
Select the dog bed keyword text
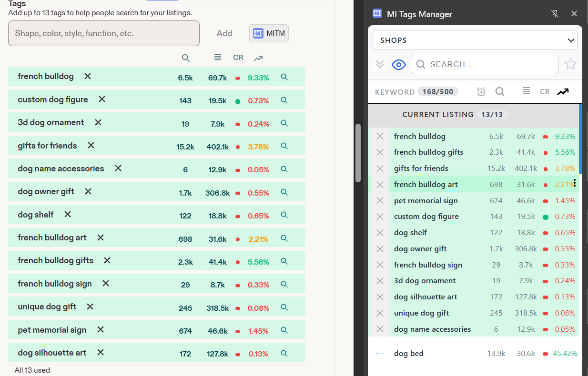tap(408, 353)
